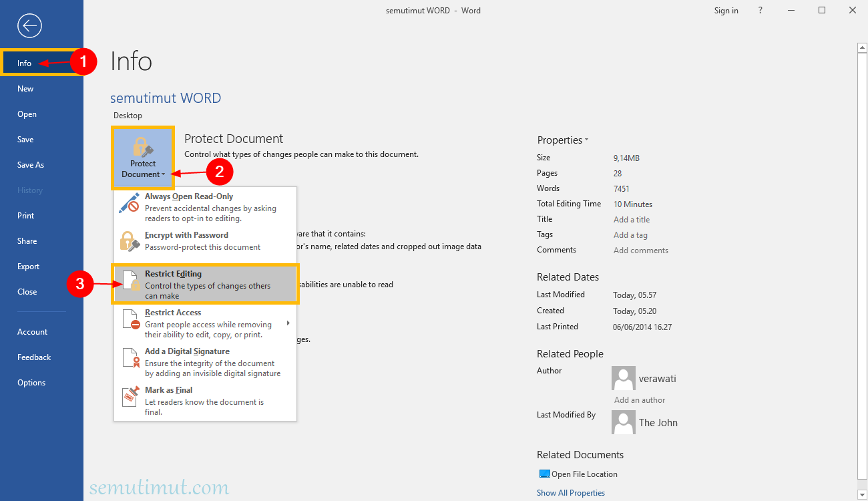The image size is (868, 501).
Task: Minimize the Word window
Action: pos(791,10)
